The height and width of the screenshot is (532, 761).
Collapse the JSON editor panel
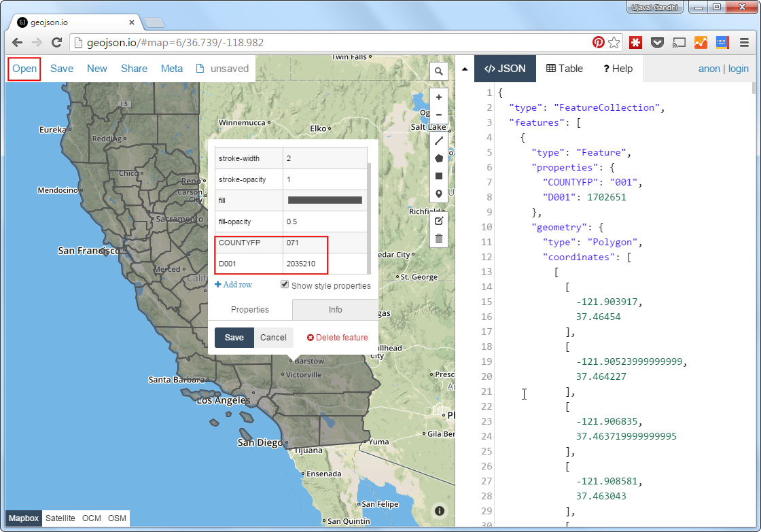point(465,68)
